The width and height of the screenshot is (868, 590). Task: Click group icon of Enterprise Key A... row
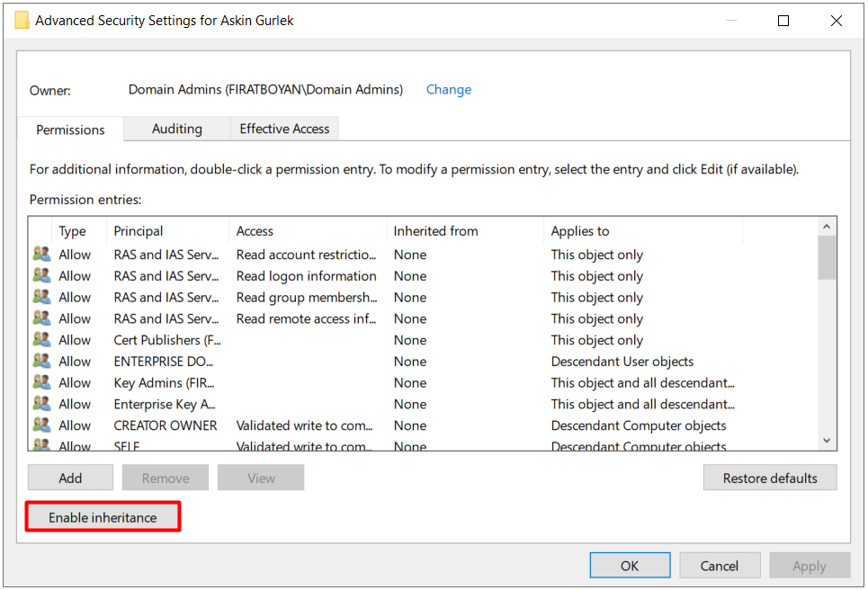pos(41,404)
